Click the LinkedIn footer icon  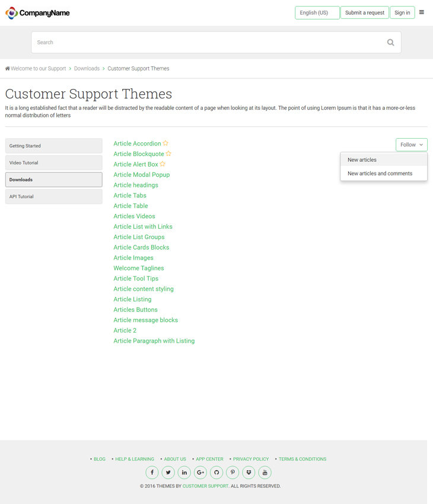184,472
